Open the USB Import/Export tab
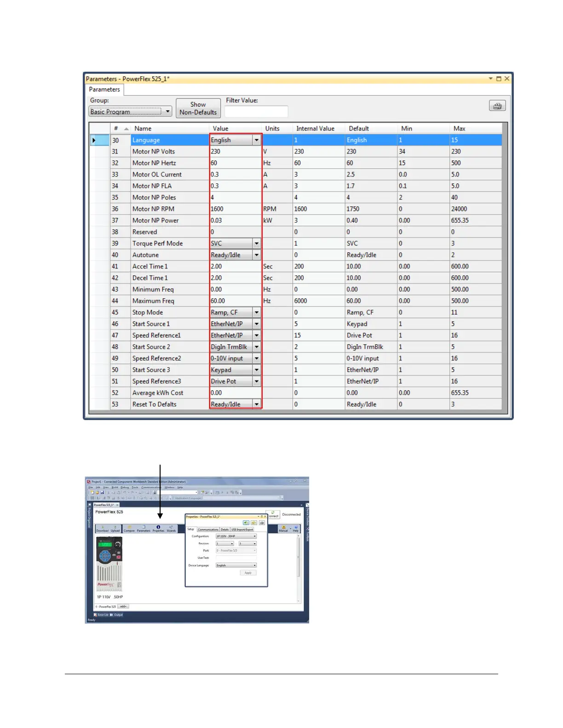Viewport: 563px width, 728px height. pos(242,529)
